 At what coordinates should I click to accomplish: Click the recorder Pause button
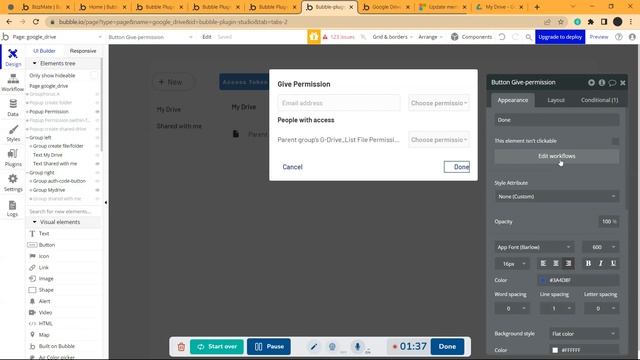click(x=269, y=347)
